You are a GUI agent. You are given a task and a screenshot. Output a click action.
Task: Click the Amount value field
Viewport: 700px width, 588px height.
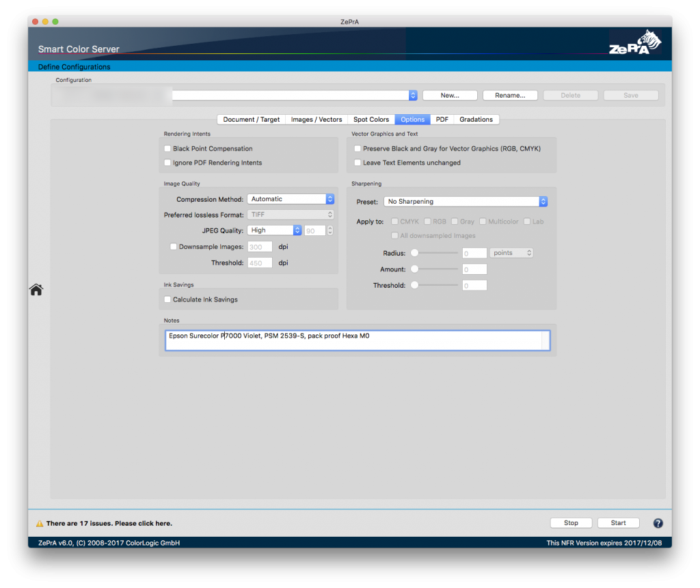click(474, 269)
